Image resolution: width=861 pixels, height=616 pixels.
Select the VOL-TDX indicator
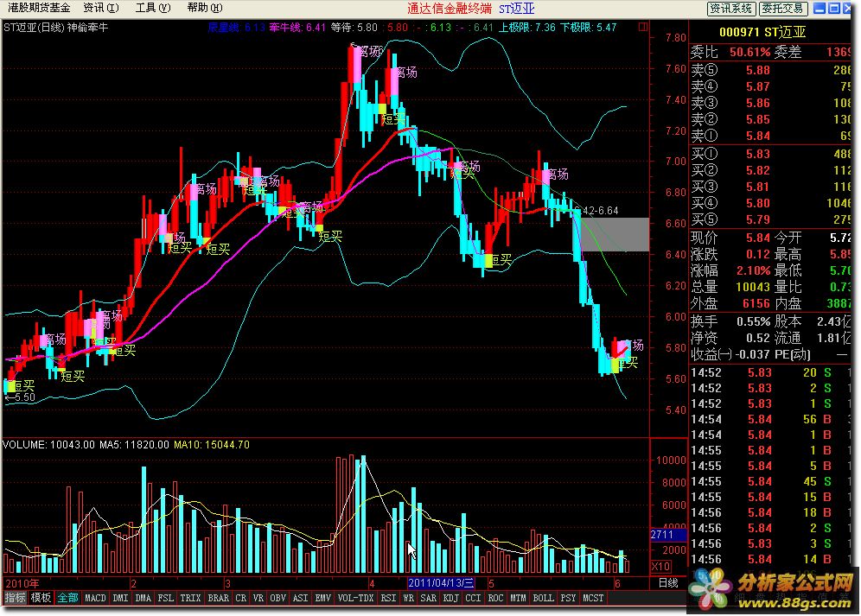click(356, 598)
